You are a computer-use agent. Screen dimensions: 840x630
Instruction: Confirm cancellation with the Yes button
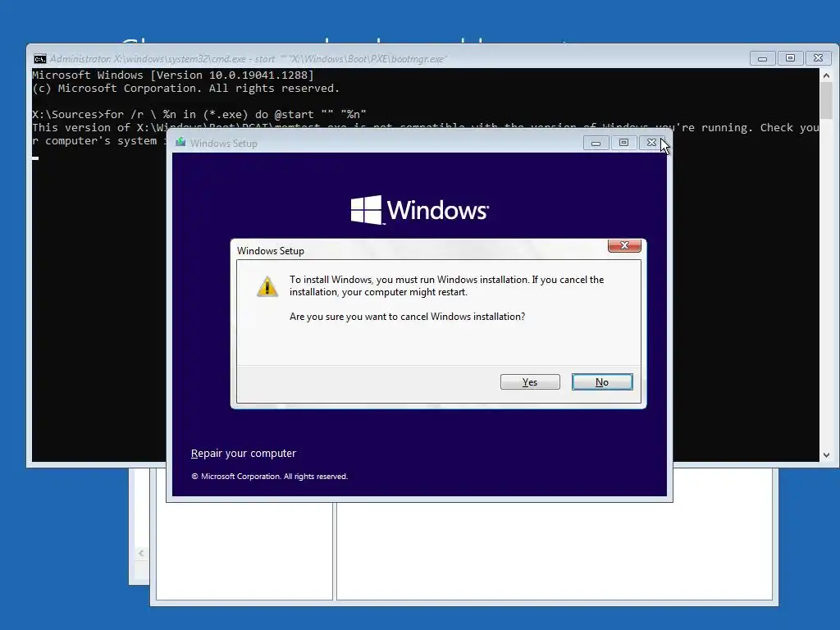(530, 382)
